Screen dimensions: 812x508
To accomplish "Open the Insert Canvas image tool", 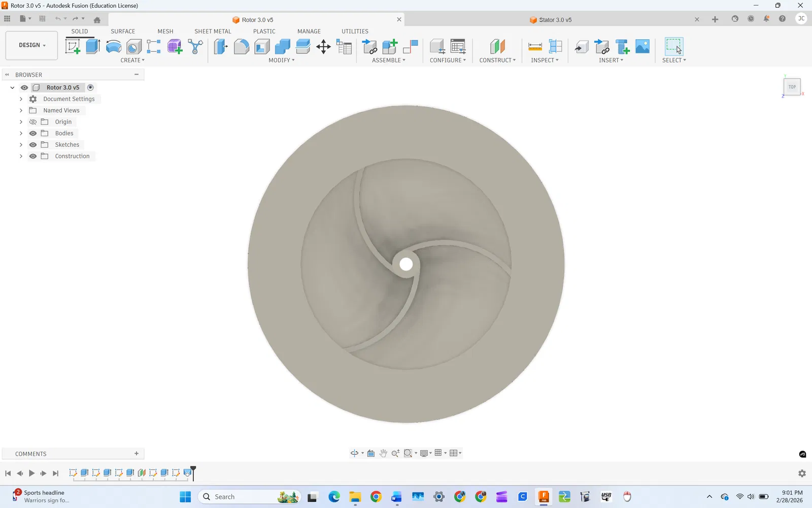I will [642, 47].
